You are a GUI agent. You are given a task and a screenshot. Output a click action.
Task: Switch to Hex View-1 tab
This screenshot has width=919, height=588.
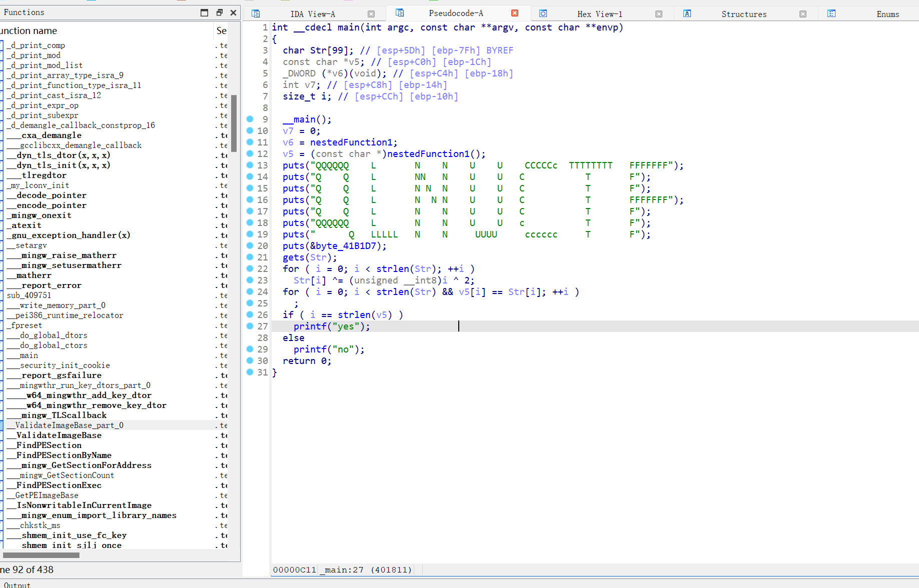coord(600,14)
